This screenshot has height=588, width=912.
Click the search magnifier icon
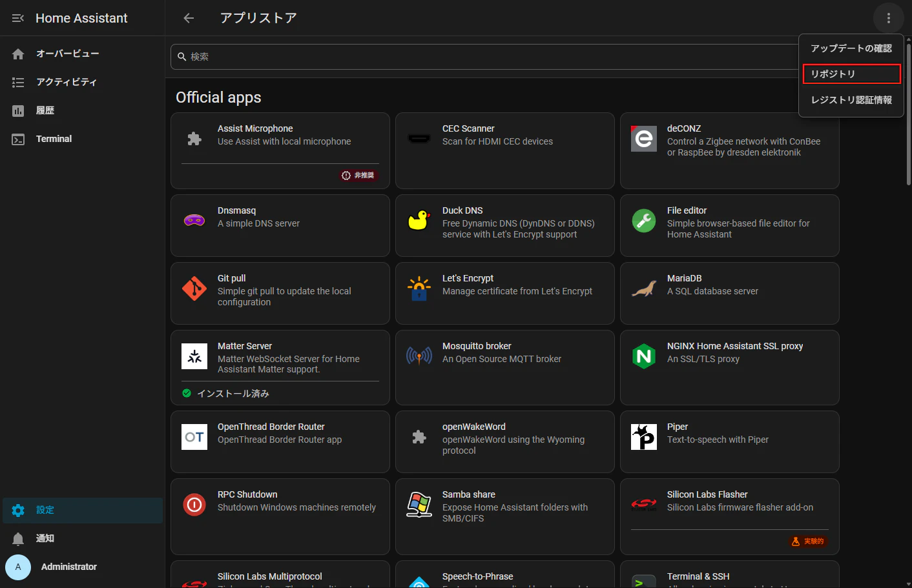182,57
